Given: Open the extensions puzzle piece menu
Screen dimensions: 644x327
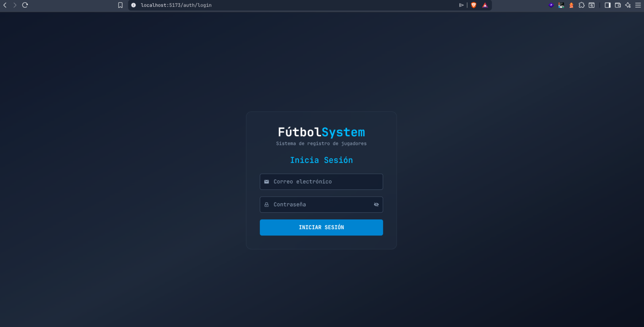Looking at the screenshot, I should click(581, 5).
